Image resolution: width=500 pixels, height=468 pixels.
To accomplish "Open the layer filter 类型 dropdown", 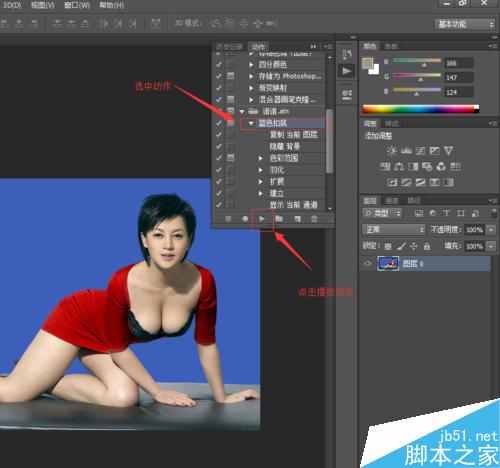I will click(x=382, y=213).
